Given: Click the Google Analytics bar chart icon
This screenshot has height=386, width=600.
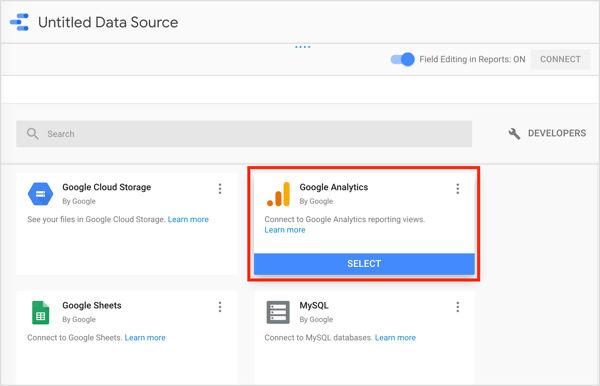Looking at the screenshot, I should tap(278, 194).
